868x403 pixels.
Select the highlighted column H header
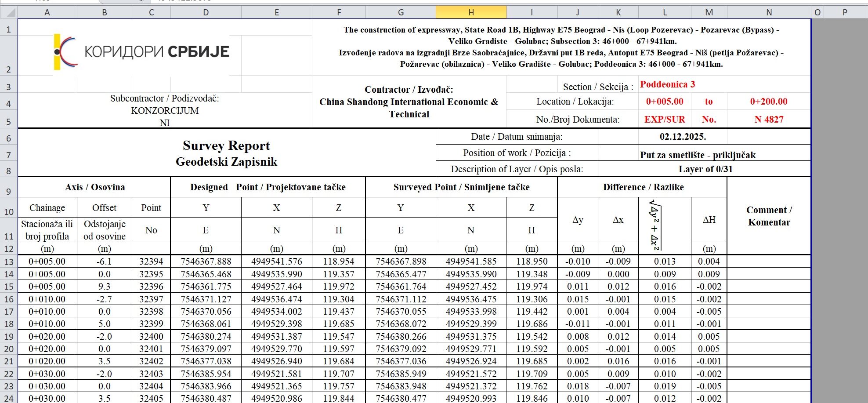[470, 12]
